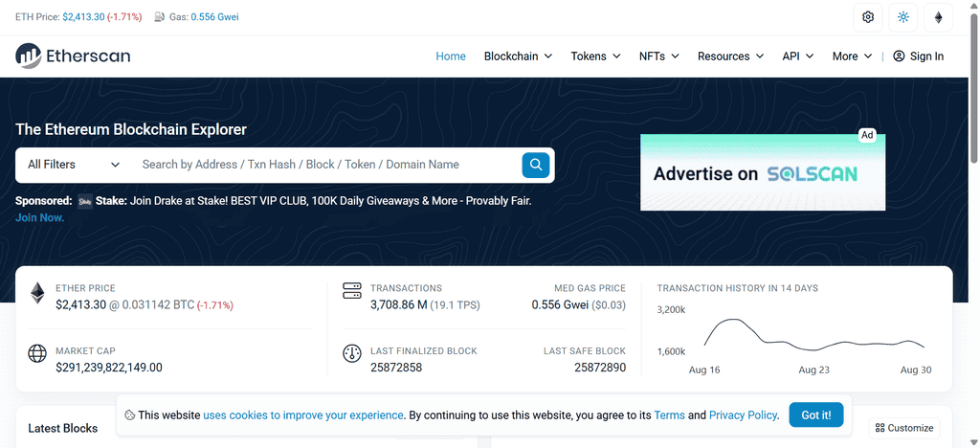The image size is (980, 448).
Task: Click Gas 0.556 Gwei value in top bar
Action: [214, 17]
